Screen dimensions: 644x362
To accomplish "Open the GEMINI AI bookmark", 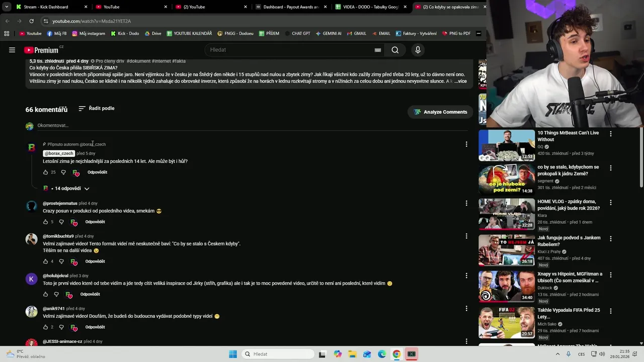I will pyautogui.click(x=328, y=34).
